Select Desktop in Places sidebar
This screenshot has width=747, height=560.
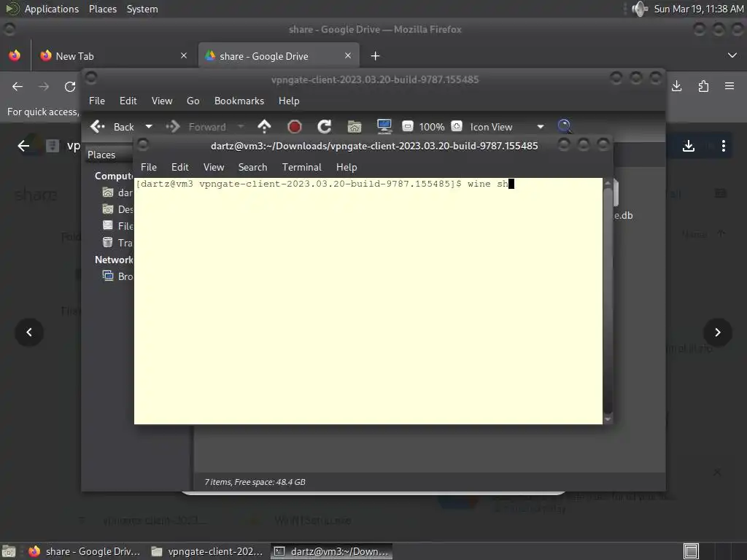tap(117, 209)
